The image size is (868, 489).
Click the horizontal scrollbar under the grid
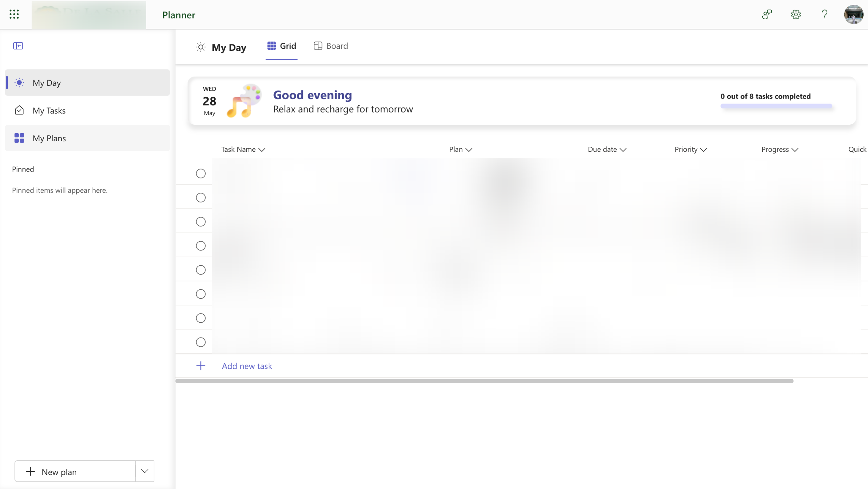484,381
